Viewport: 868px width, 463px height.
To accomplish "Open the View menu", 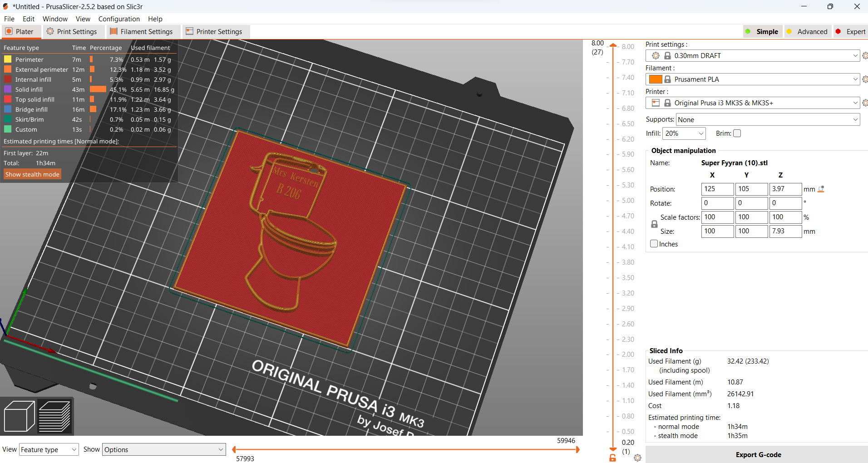I will pyautogui.click(x=83, y=19).
